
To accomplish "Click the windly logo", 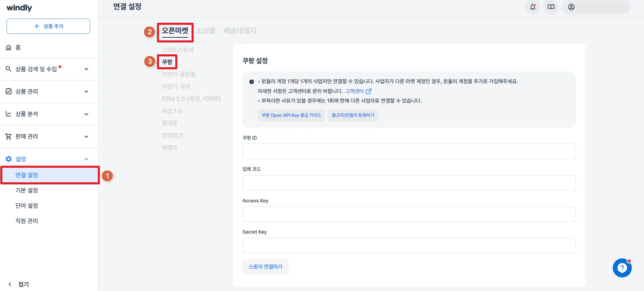I will tap(19, 8).
